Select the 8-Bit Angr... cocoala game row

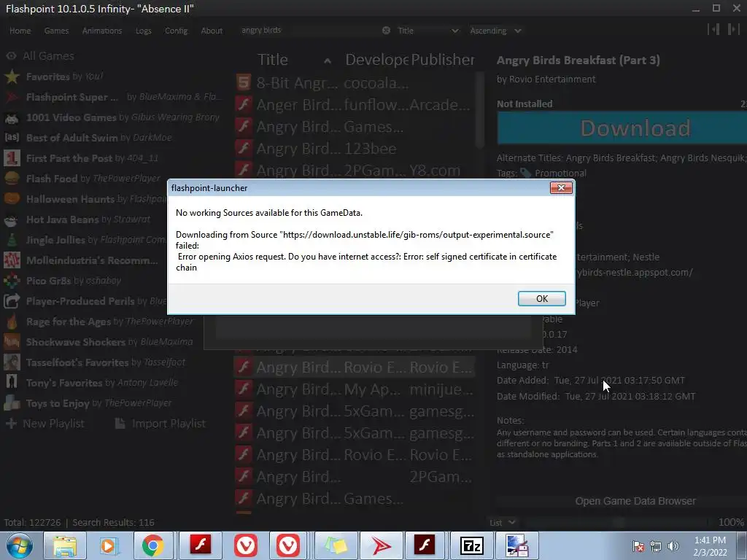pyautogui.click(x=355, y=83)
